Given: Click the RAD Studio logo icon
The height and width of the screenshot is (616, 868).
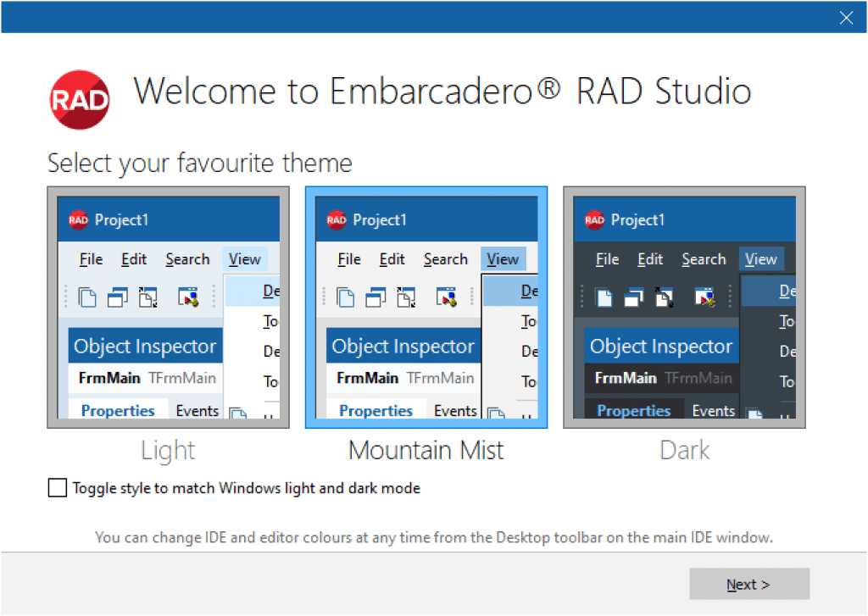Looking at the screenshot, I should pyautogui.click(x=80, y=100).
